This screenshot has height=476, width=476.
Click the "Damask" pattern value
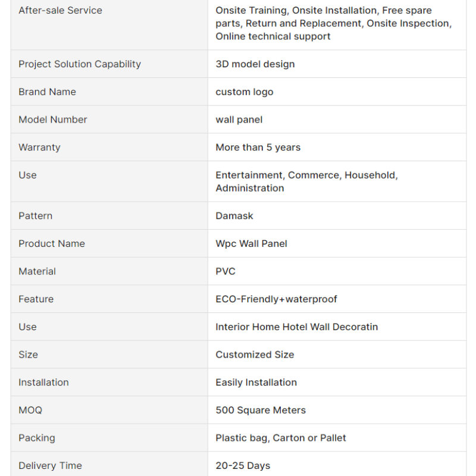234,216
